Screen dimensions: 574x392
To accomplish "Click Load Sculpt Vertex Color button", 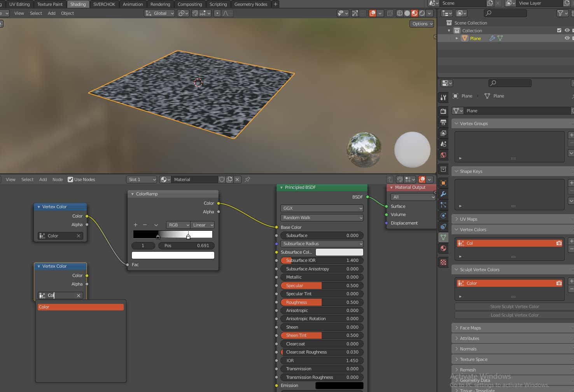I will (x=514, y=315).
